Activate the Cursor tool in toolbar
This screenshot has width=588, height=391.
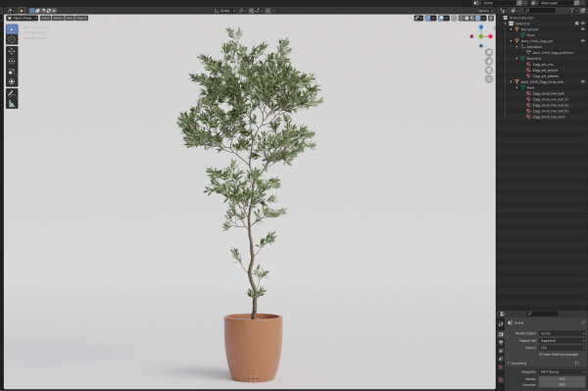(12, 39)
